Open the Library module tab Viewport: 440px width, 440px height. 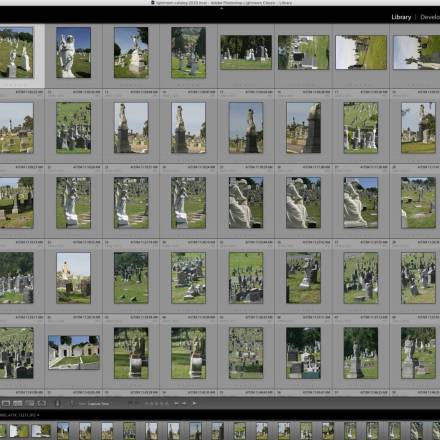401,17
